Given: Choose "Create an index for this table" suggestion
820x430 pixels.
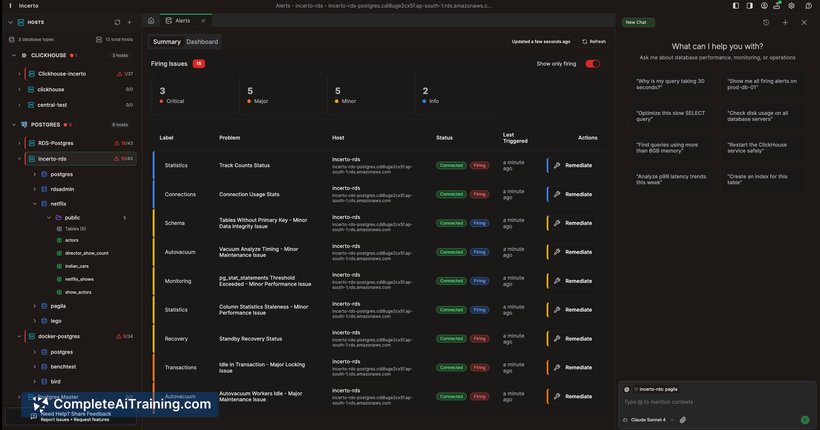Looking at the screenshot, I should pos(763,179).
